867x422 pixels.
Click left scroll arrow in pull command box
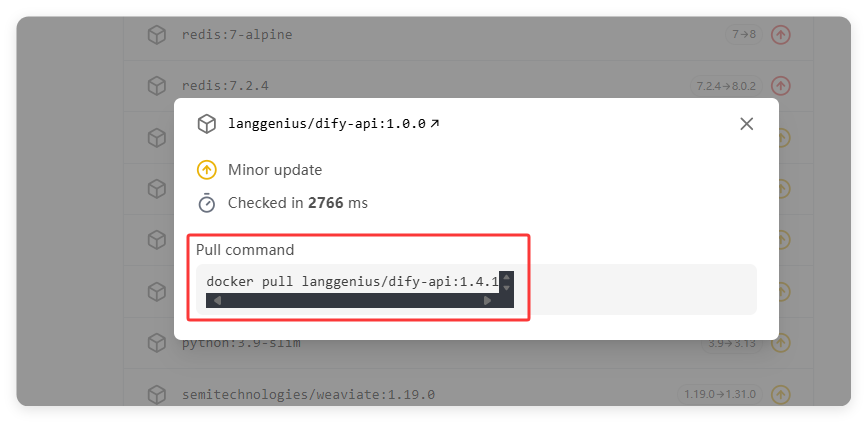click(217, 300)
